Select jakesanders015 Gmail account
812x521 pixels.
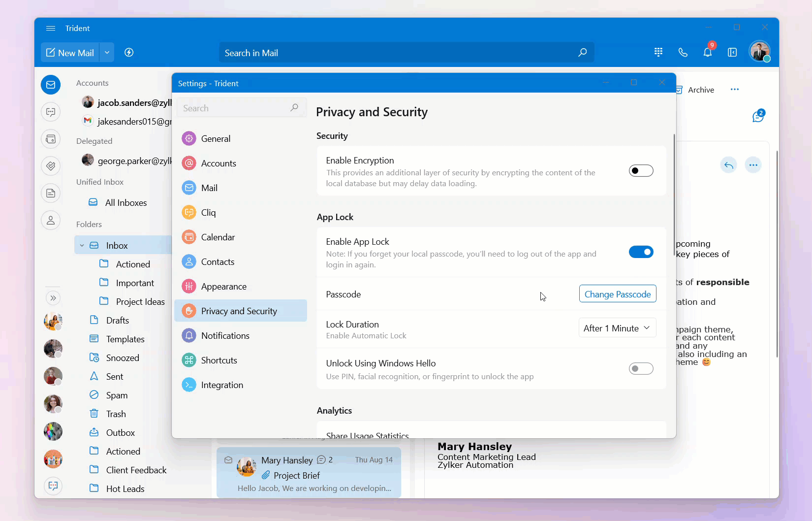(126, 121)
